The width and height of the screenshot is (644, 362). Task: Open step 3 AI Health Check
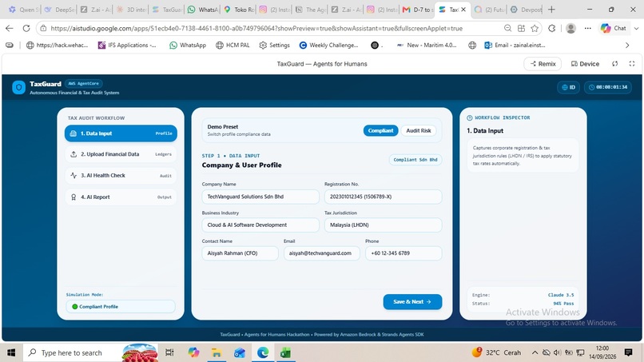[x=121, y=176]
